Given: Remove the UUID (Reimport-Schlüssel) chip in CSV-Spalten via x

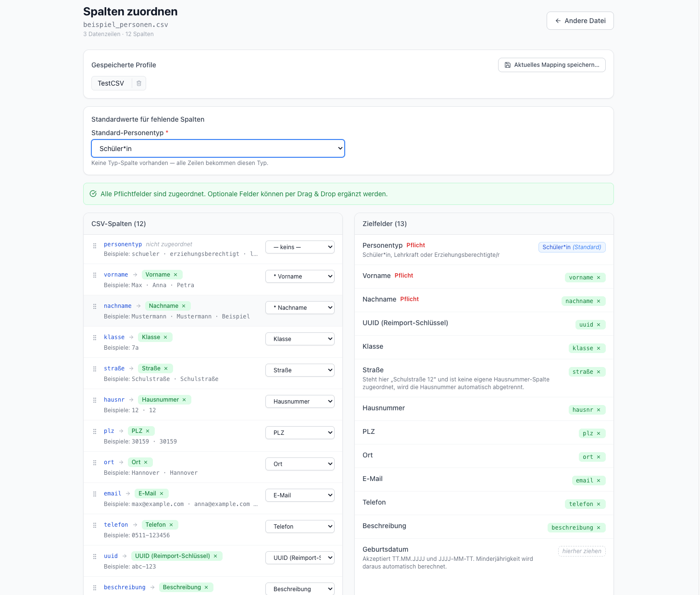Looking at the screenshot, I should pos(215,556).
